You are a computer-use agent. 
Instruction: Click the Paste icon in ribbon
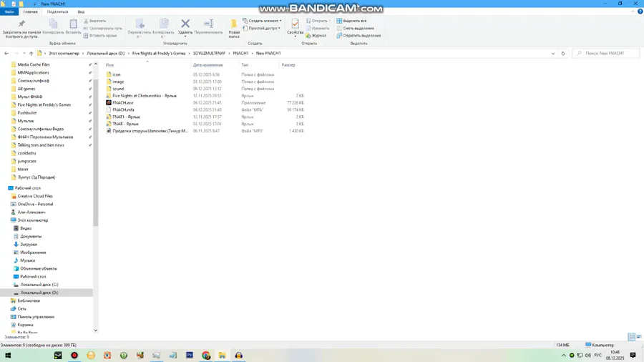click(x=73, y=24)
